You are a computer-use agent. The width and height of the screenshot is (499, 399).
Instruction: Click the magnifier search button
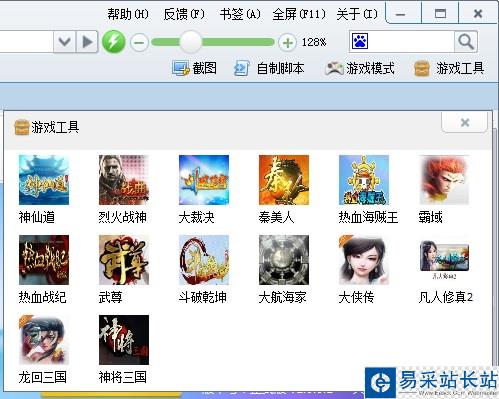pos(466,42)
